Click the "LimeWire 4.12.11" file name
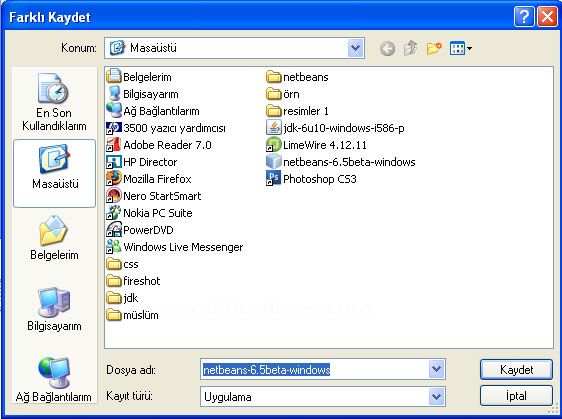Screen dimensions: 562x419 click(325, 145)
